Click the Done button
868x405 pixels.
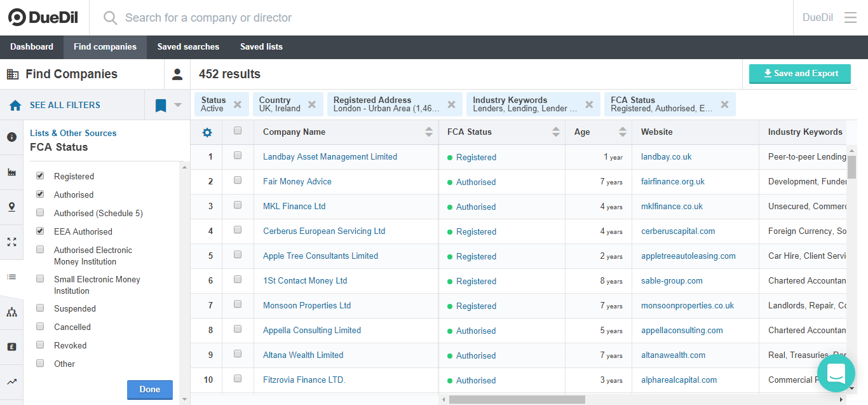pyautogui.click(x=150, y=390)
